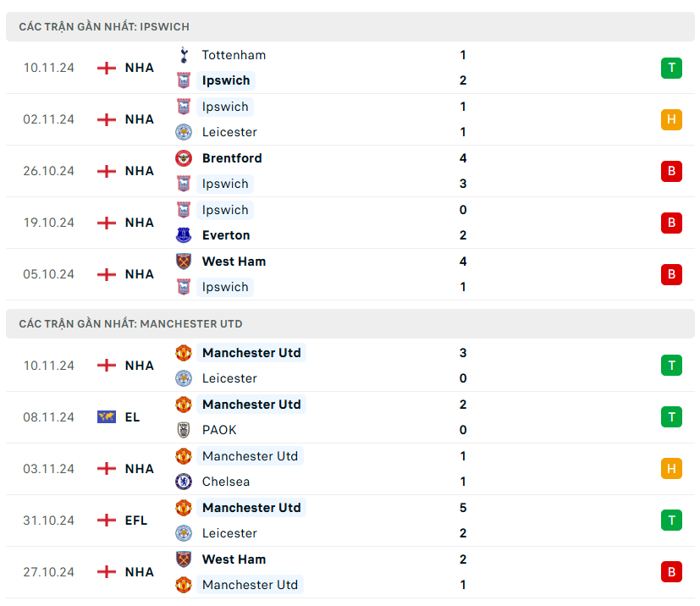The height and width of the screenshot is (606, 700).
Task: Click the West Ham crest on the 05.10.24 match
Action: tap(184, 262)
